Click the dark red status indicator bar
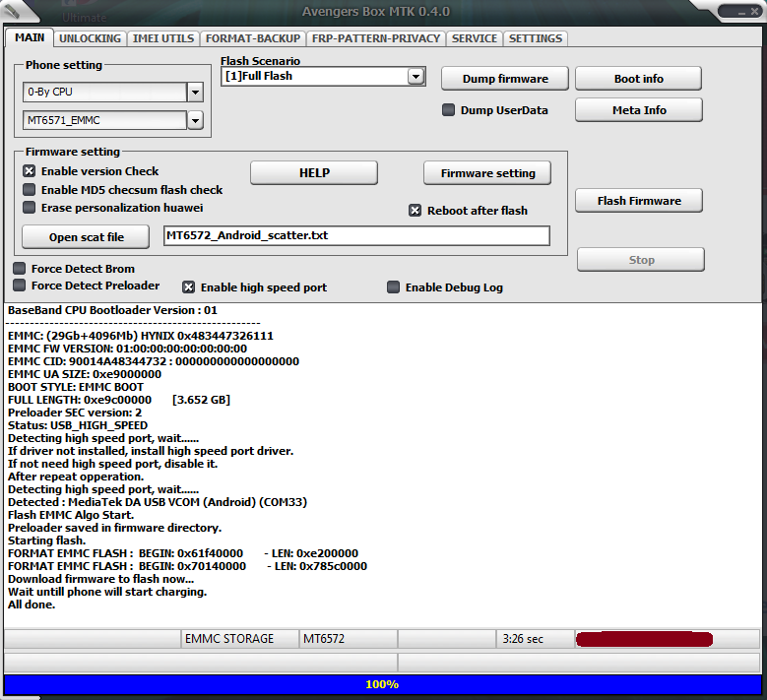This screenshot has height=700, width=767. tap(644, 639)
